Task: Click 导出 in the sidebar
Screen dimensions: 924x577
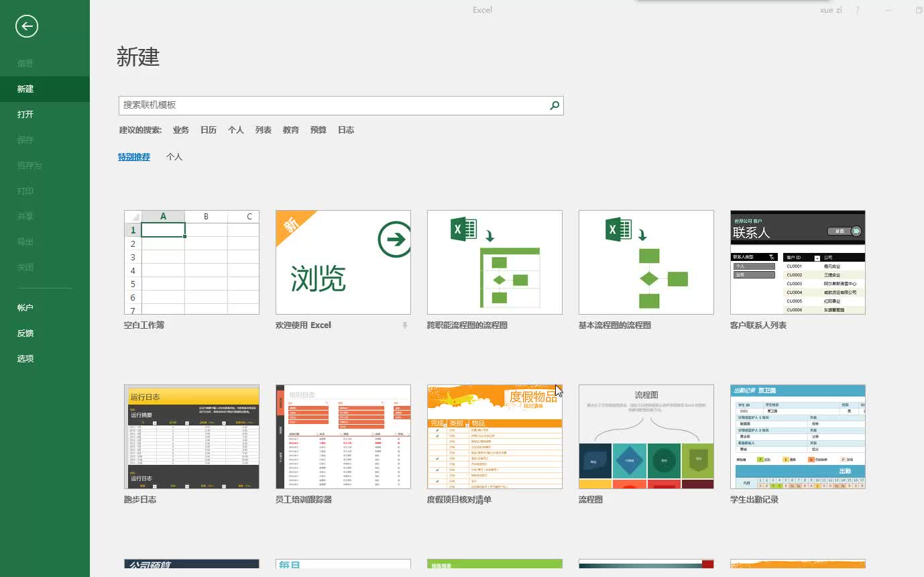Action: click(x=25, y=242)
